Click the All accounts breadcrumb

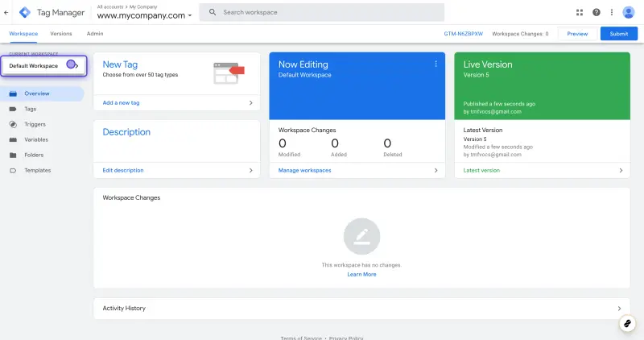coord(110,7)
